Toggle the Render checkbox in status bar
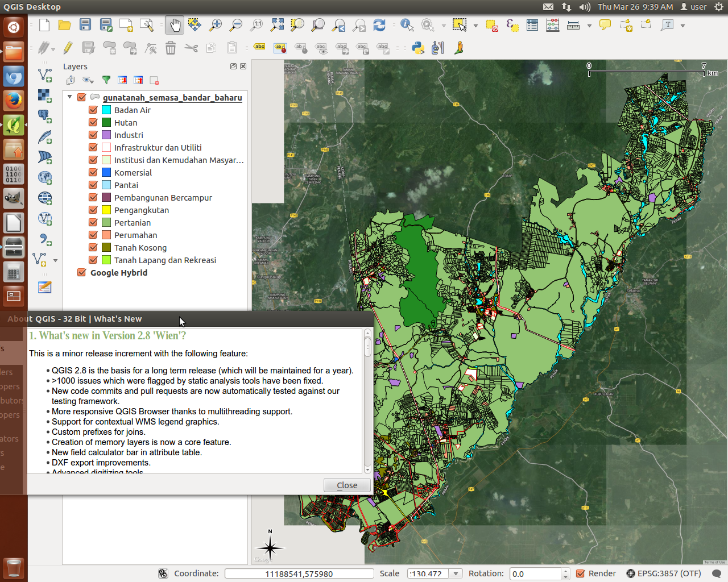This screenshot has height=582, width=728. [581, 573]
